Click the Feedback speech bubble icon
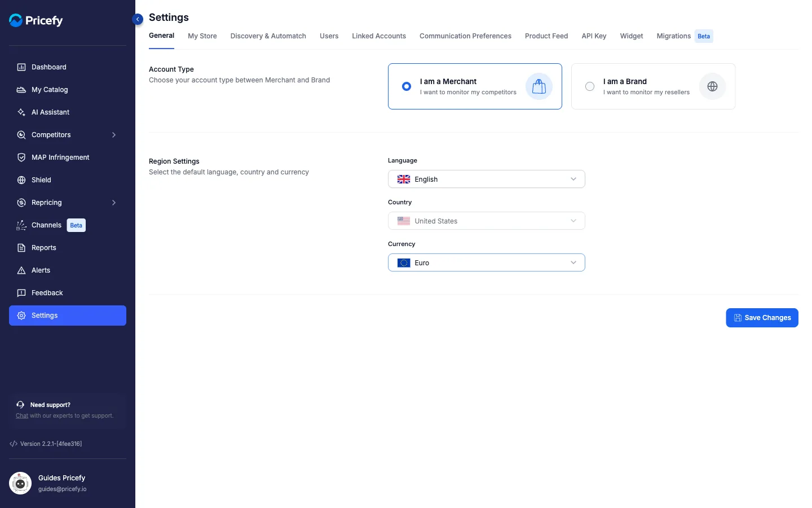Image resolution: width=812 pixels, height=508 pixels. point(21,293)
